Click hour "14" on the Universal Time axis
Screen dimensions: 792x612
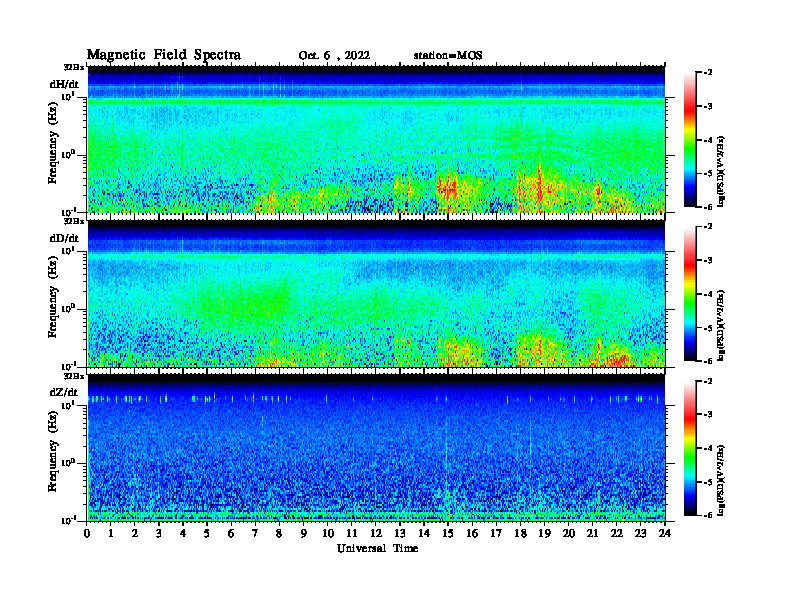click(424, 534)
